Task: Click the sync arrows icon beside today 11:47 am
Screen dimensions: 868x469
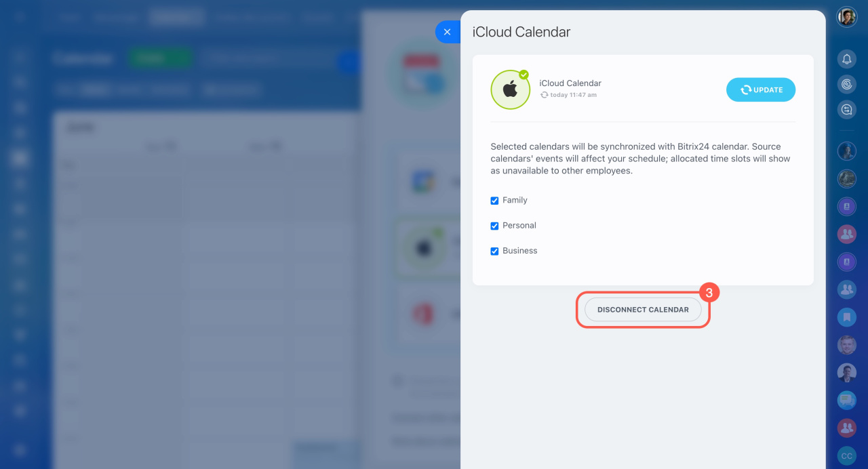Action: pos(544,96)
